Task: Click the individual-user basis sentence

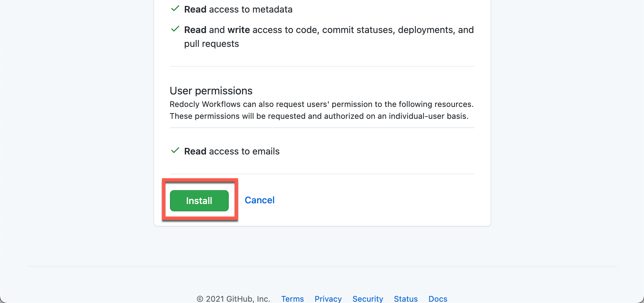Action: pos(319,116)
